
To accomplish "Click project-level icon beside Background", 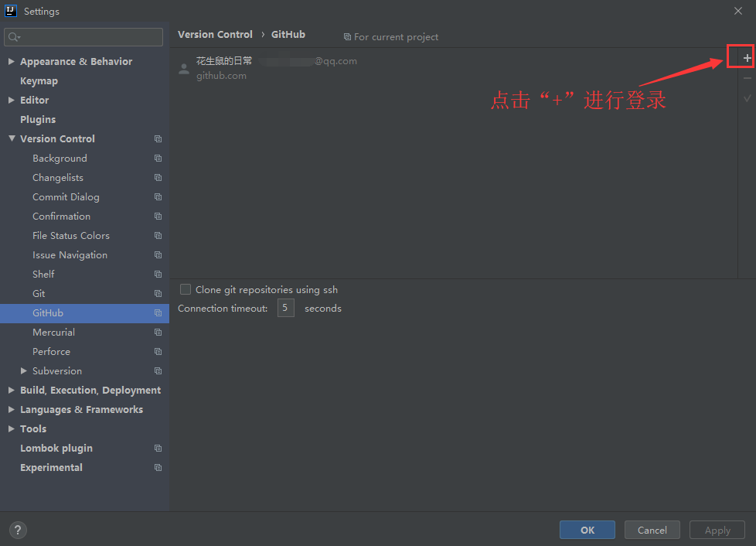I will pos(158,159).
